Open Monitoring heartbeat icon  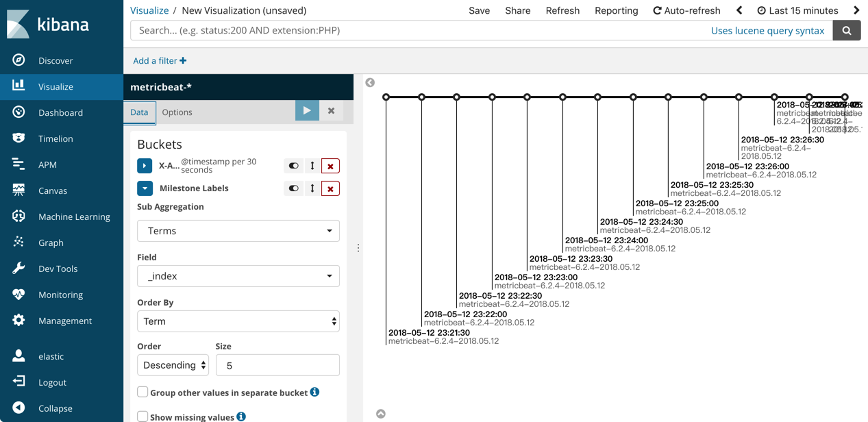click(x=18, y=295)
